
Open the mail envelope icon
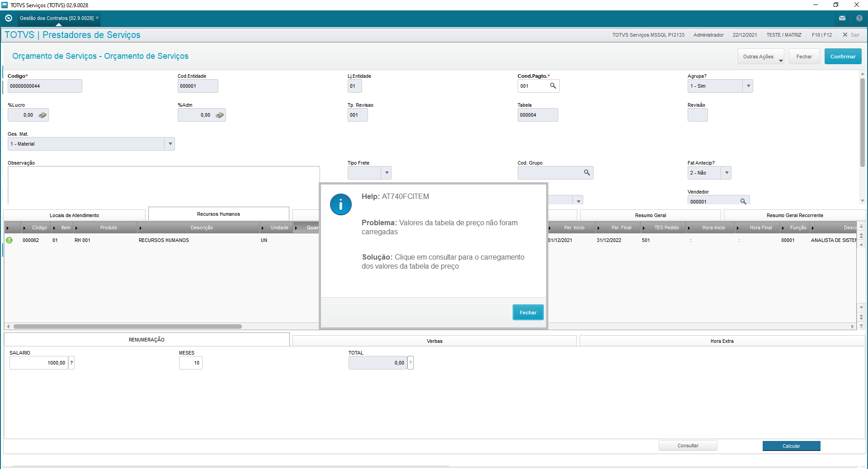pyautogui.click(x=842, y=18)
